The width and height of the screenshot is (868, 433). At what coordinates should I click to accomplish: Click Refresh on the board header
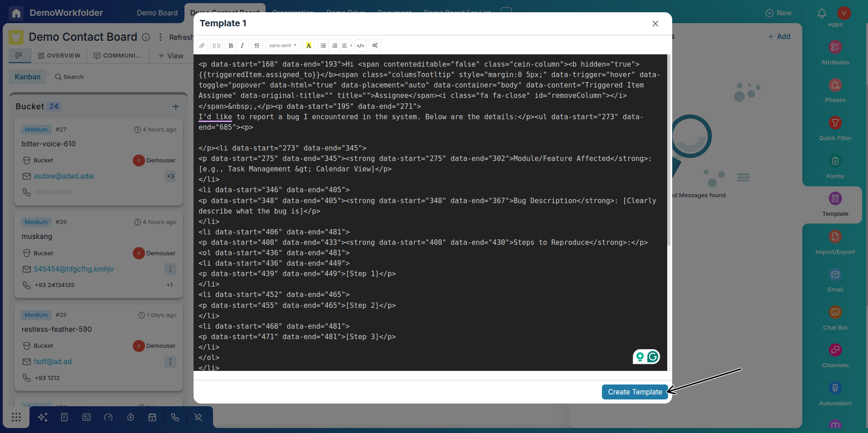[x=181, y=37]
